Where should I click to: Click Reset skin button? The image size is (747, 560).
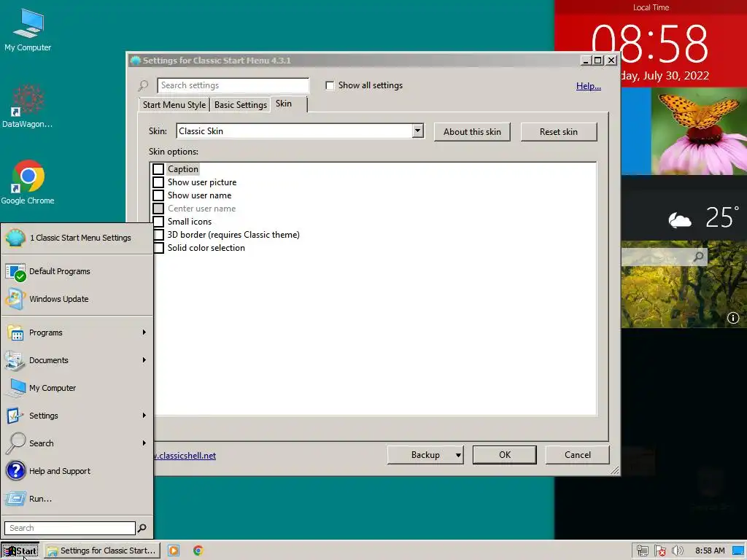click(x=558, y=132)
